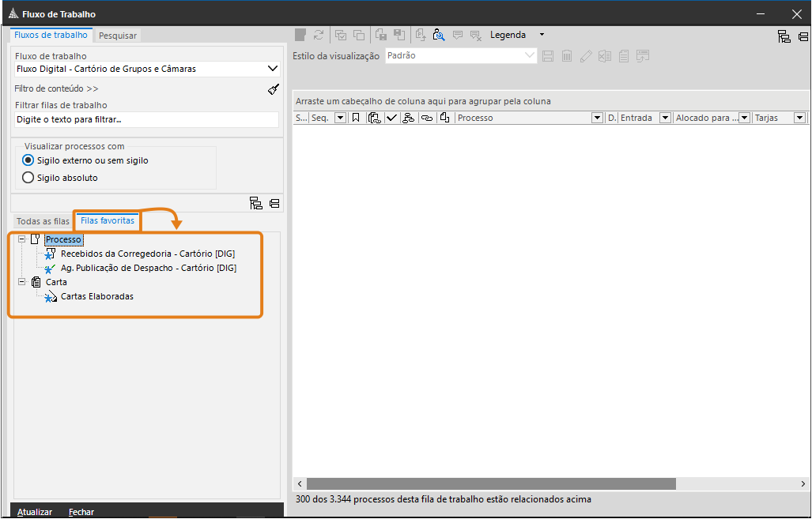Click the clear filter brush icon
This screenshot has height=519, width=812.
[274, 89]
